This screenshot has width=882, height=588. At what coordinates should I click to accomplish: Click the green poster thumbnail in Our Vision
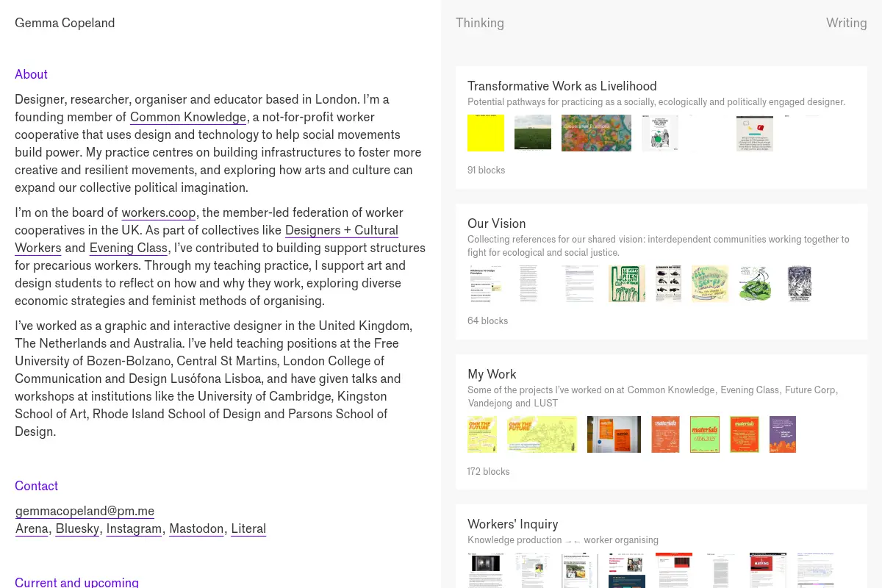[627, 284]
